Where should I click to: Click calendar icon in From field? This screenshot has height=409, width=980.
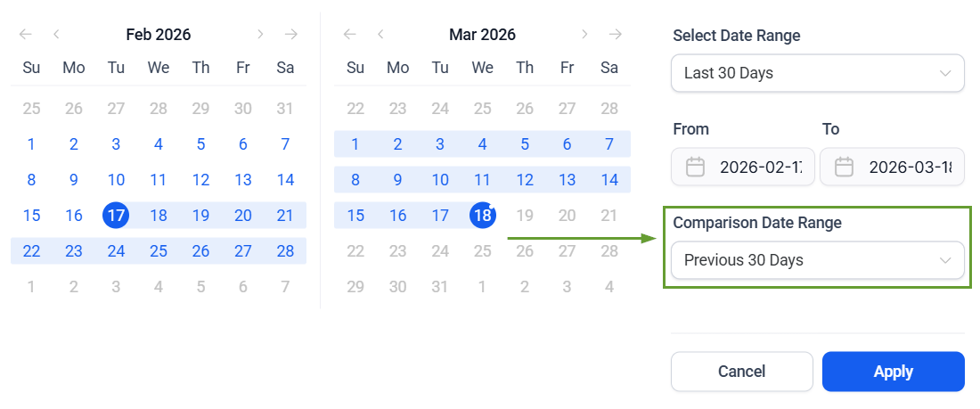pos(696,167)
